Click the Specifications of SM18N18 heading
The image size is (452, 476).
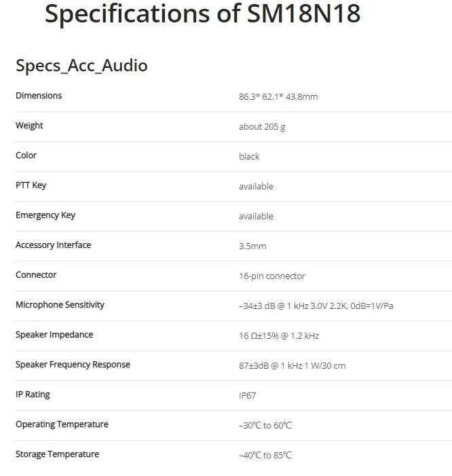click(x=202, y=14)
